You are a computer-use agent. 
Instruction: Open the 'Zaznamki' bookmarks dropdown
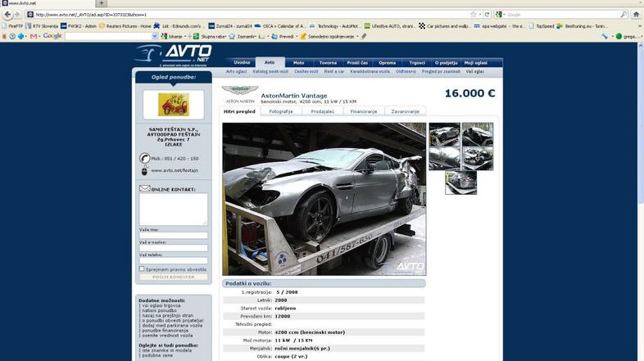point(246,36)
